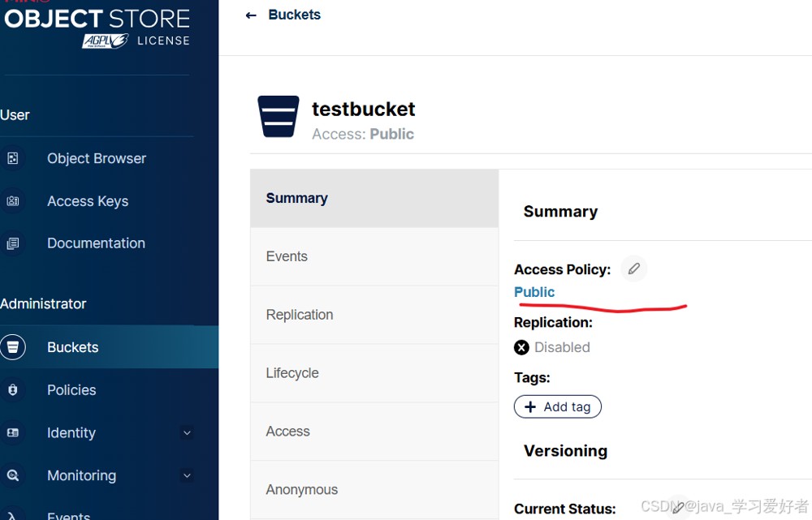Viewport: 812px width, 520px height.
Task: Click the Documentation sidebar icon
Action: 13,243
